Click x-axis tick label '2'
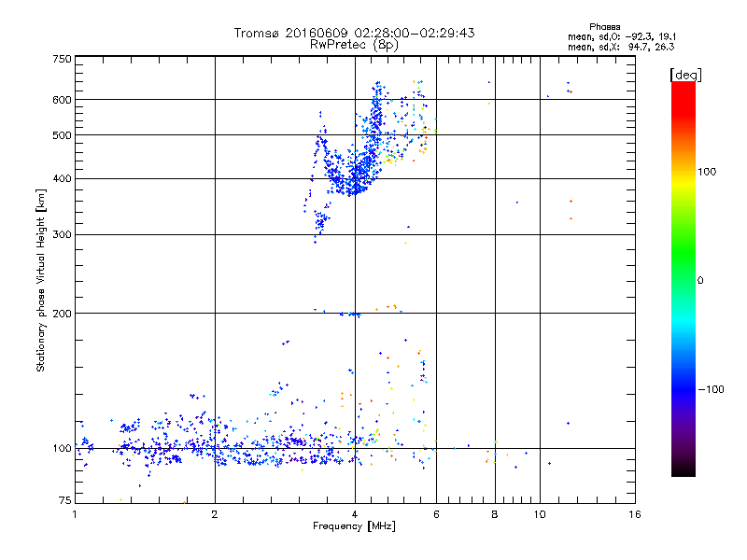 (x=215, y=514)
